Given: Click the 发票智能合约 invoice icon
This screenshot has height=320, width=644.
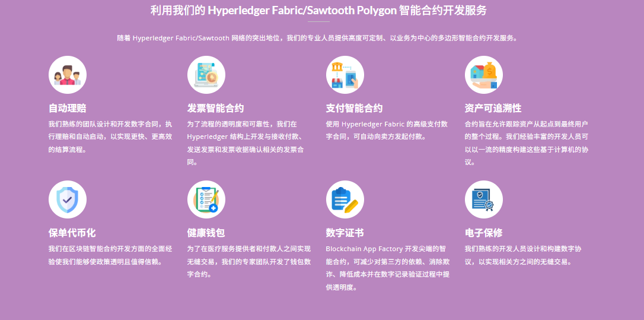Looking at the screenshot, I should coord(206,75).
